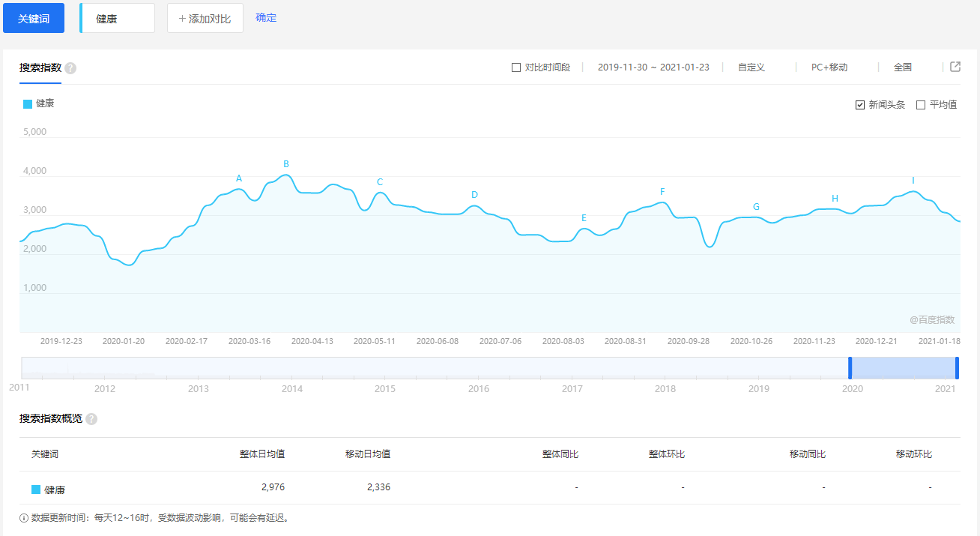Open the PC+移动 device dropdown
The image size is (980, 536).
[829, 67]
